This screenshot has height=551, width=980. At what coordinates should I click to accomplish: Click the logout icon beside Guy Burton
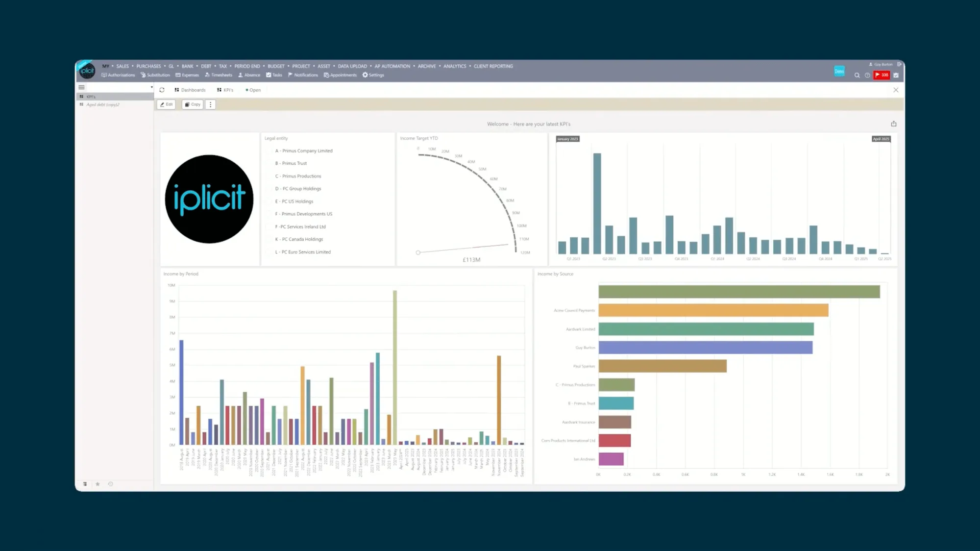899,64
